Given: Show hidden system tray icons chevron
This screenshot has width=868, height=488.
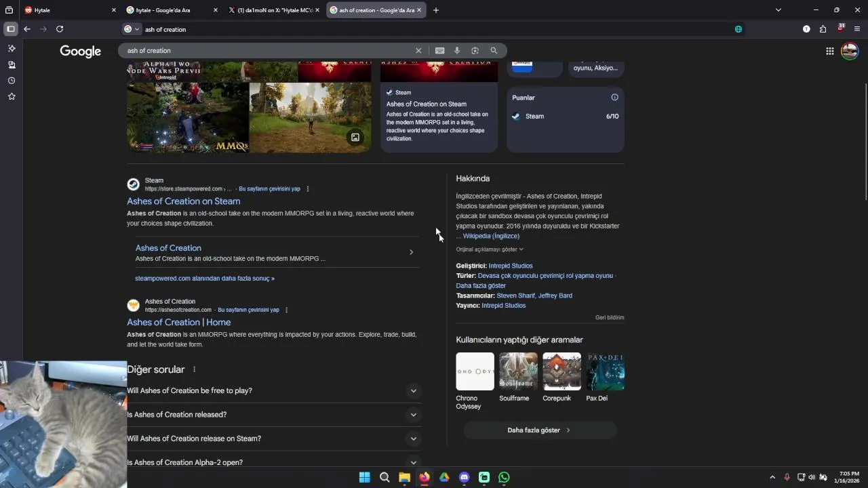Looking at the screenshot, I should coord(772,477).
